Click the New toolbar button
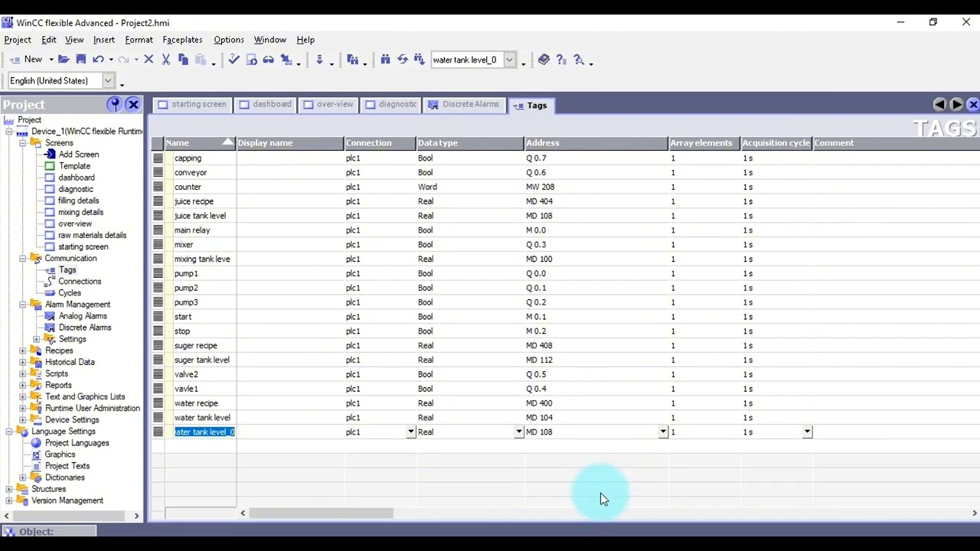This screenshot has width=980, height=551. (26, 59)
